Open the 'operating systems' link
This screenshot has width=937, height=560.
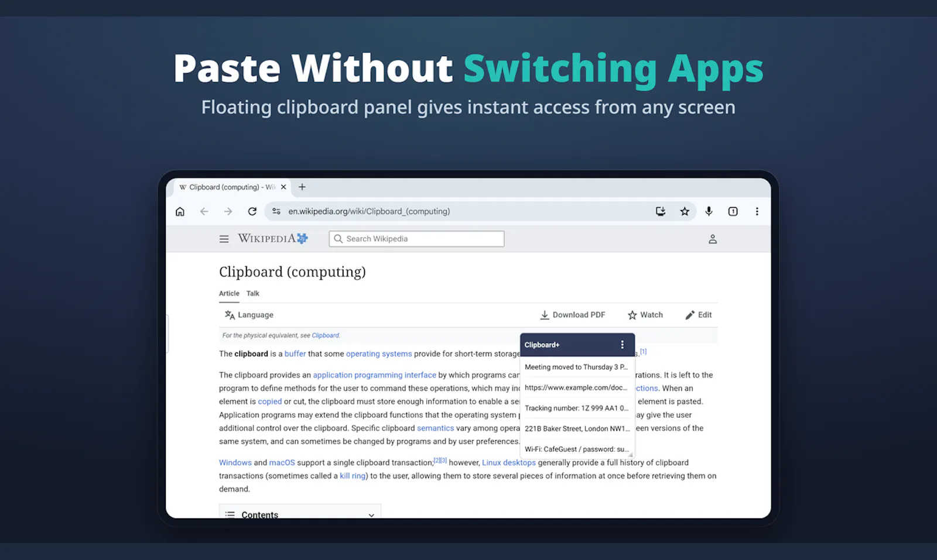coord(379,353)
